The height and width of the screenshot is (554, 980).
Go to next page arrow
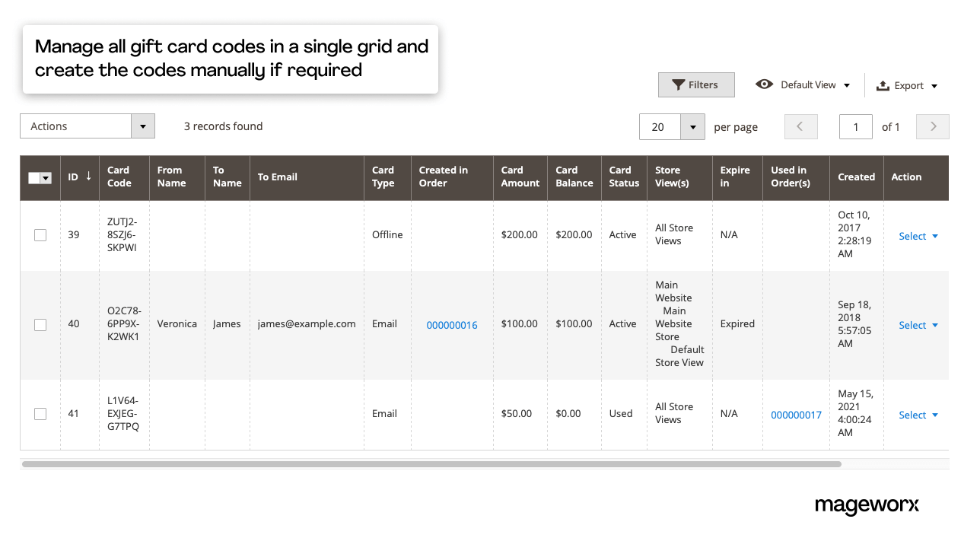click(x=933, y=127)
